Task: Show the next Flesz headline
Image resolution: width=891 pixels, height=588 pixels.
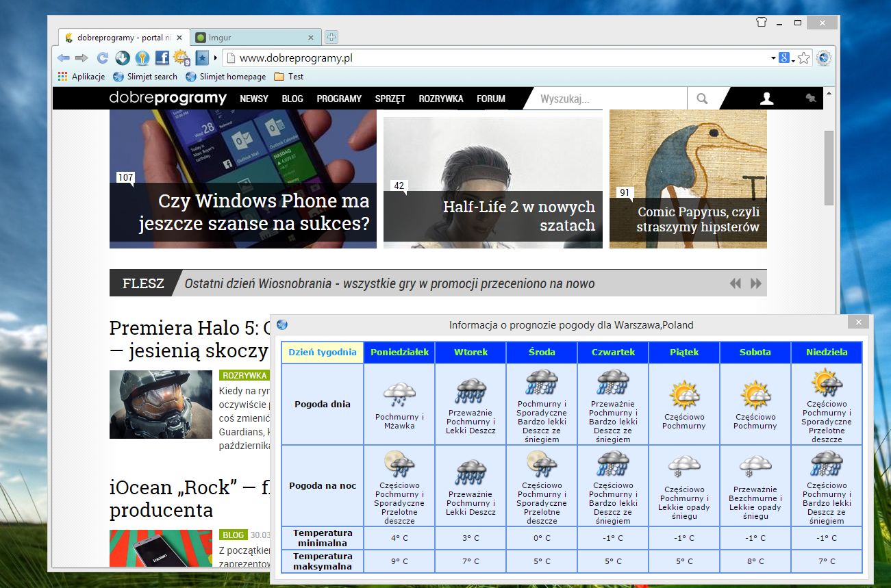Action: pyautogui.click(x=756, y=283)
